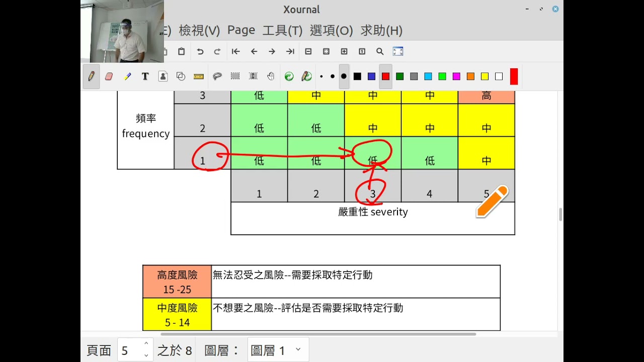Click the 高度風險 15 -25 cell
Viewport: 644px width, 362px height.
177,282
